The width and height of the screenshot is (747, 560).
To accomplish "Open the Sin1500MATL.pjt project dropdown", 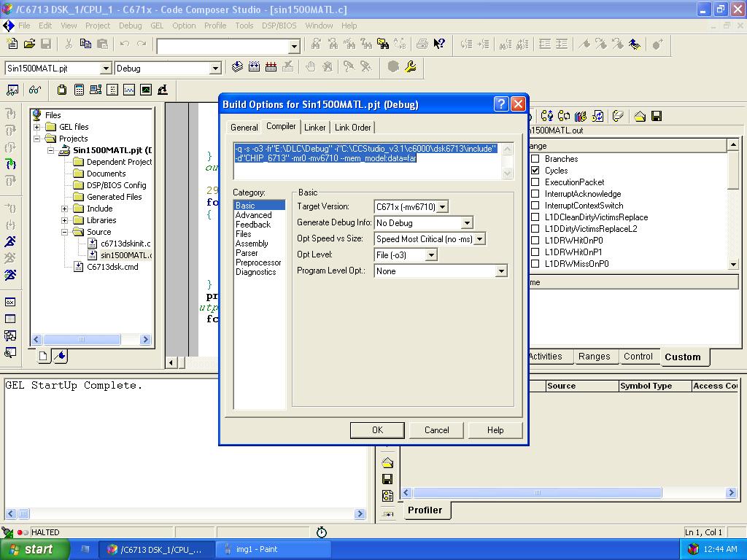I will tap(106, 69).
